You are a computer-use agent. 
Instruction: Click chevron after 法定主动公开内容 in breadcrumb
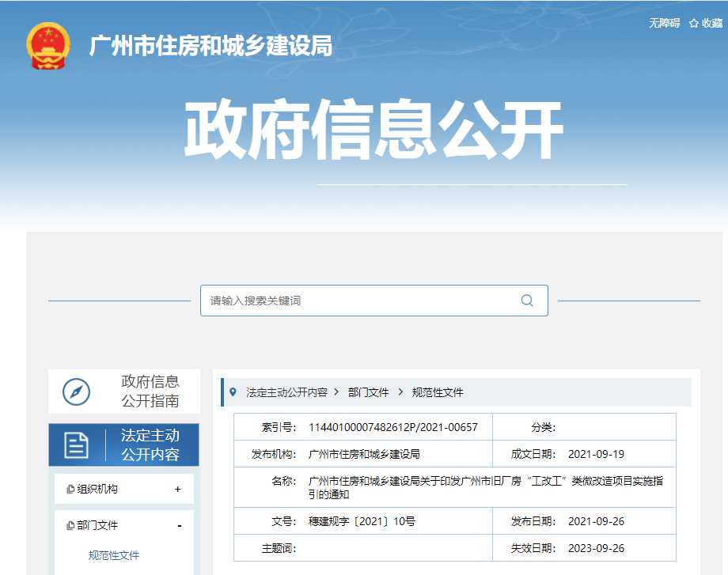pos(336,392)
